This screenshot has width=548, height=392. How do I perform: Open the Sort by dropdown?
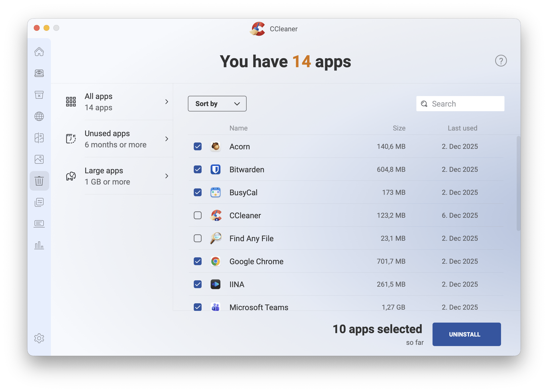tap(217, 104)
